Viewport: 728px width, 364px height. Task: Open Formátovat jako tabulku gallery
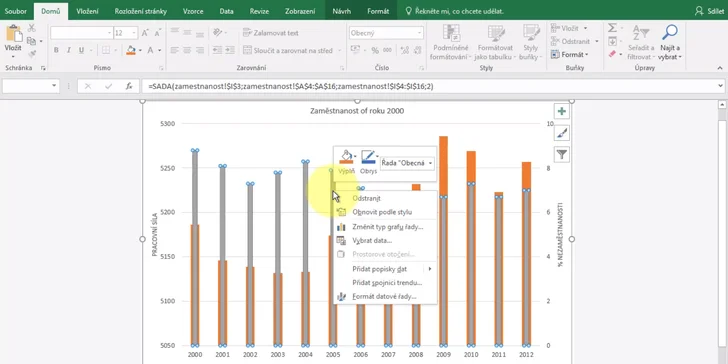point(495,43)
